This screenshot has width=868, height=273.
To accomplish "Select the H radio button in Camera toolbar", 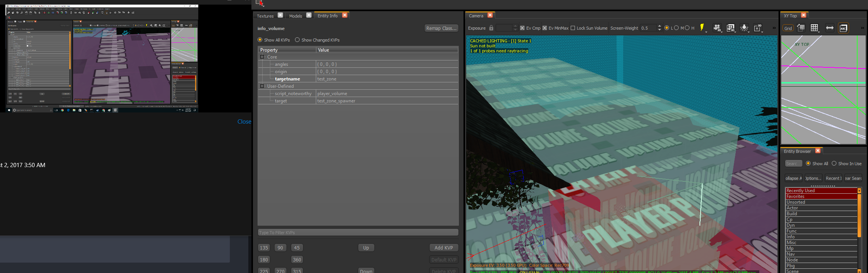I will (x=687, y=28).
